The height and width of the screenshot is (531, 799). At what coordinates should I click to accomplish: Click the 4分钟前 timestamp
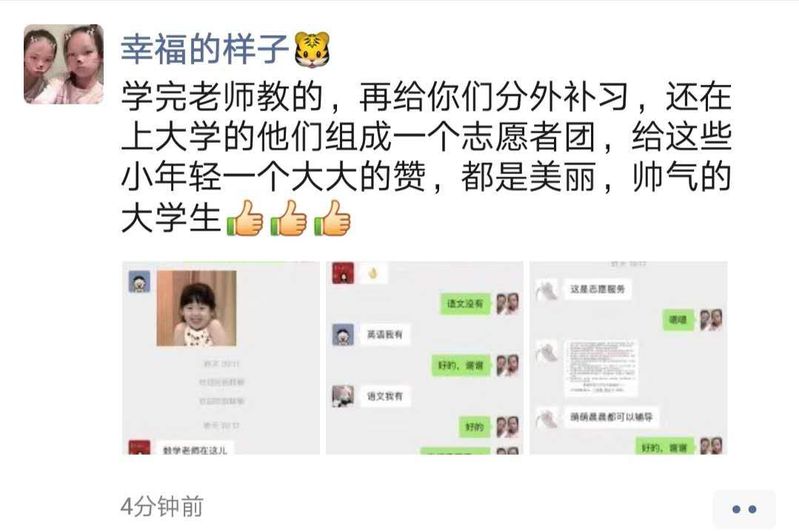tap(162, 507)
